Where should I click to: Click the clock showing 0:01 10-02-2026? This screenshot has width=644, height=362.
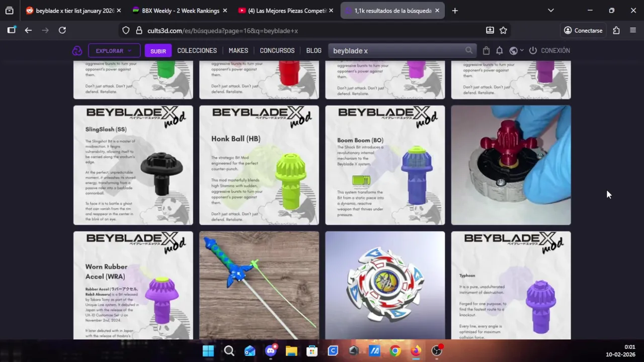point(620,350)
